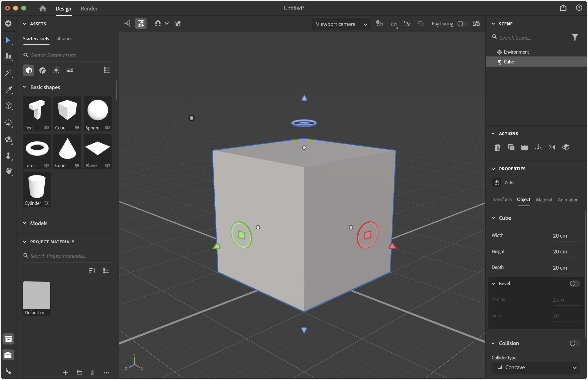Show the lights asset filter

coord(56,70)
